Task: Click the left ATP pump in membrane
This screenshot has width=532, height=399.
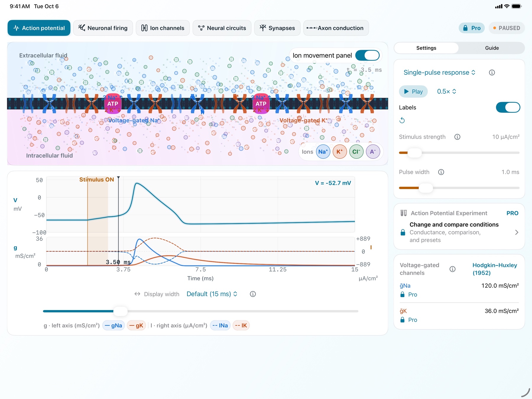Action: coord(113,104)
